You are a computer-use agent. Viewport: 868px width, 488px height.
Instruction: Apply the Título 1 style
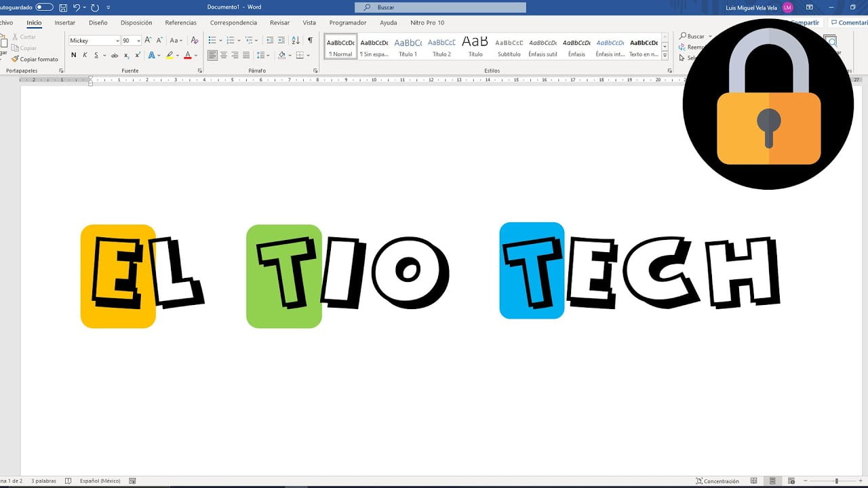click(x=408, y=46)
